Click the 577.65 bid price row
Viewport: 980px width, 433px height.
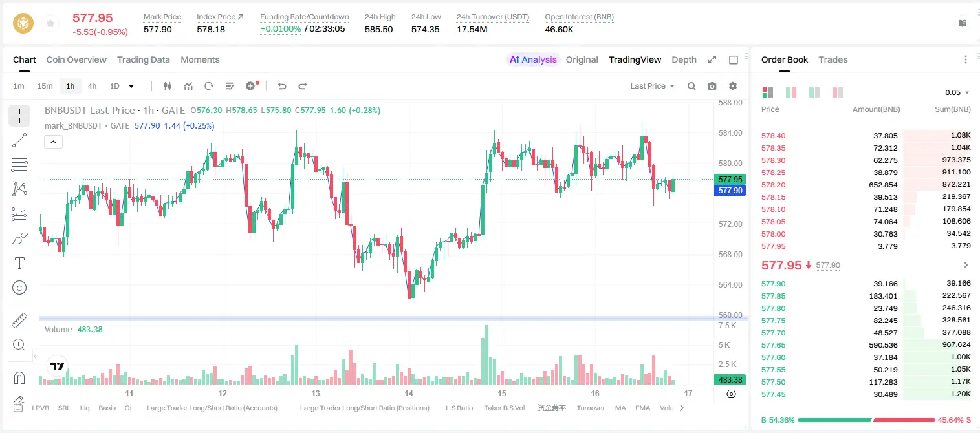(866, 345)
